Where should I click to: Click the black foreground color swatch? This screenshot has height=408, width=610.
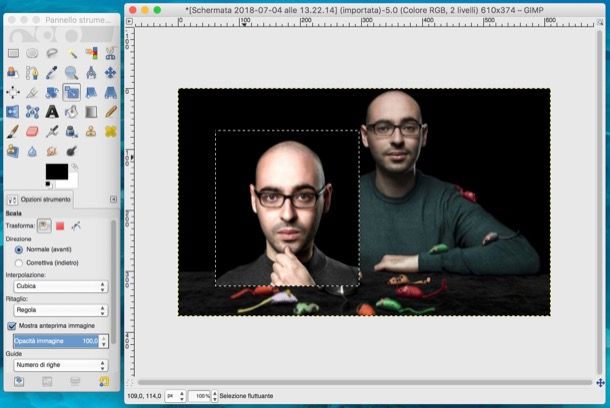click(55, 172)
